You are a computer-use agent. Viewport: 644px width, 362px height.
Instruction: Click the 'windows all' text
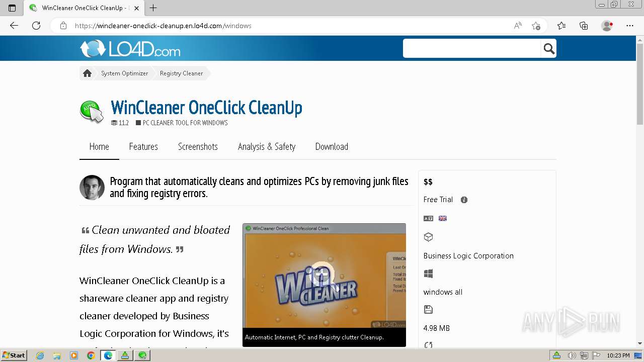(x=443, y=292)
